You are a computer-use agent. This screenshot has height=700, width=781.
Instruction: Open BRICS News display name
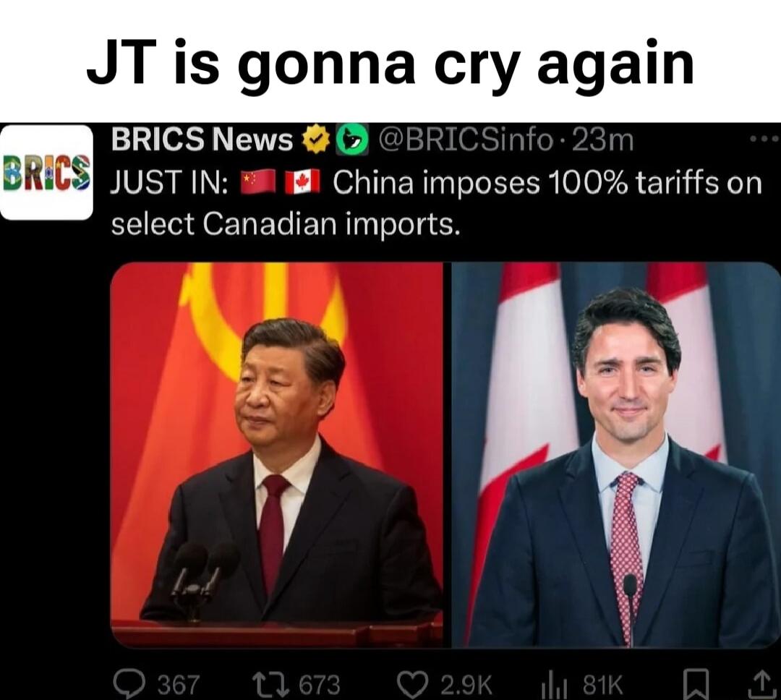(x=202, y=140)
